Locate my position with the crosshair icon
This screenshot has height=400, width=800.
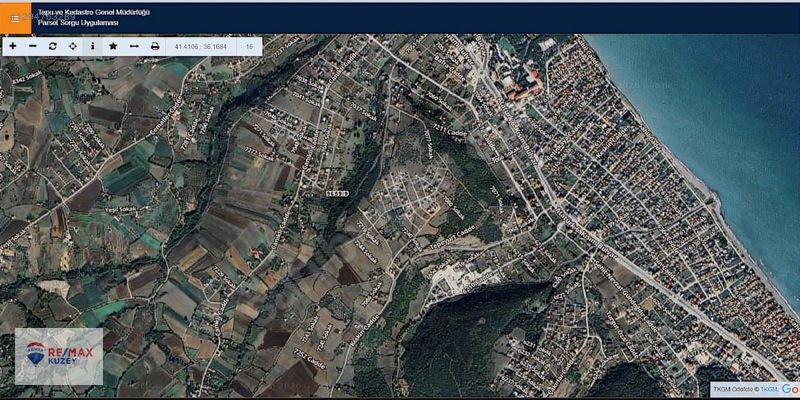[x=72, y=46]
